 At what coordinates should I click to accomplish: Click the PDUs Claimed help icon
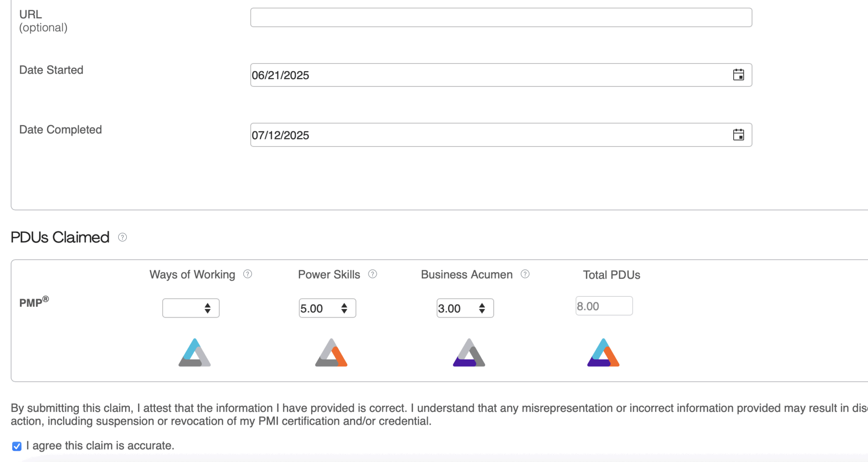[x=122, y=237]
